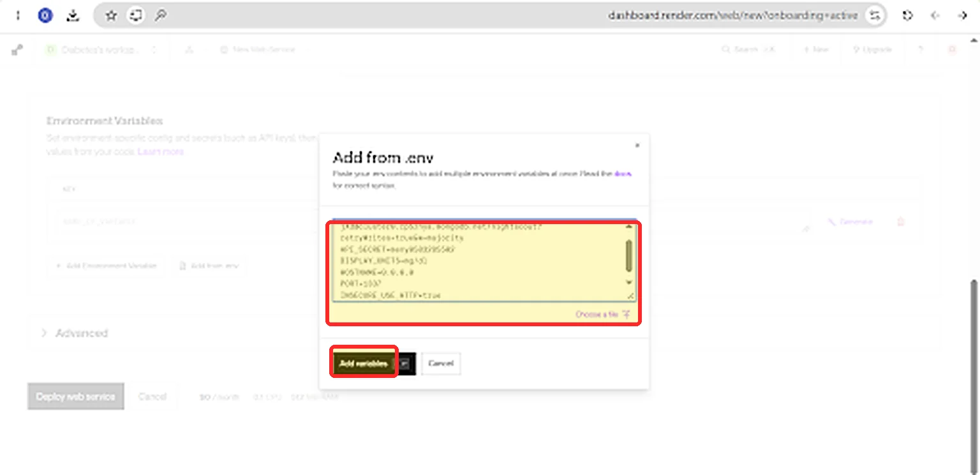This screenshot has width=980, height=475.
Task: Click the magnifier icon in the address bar
Action: 161,15
